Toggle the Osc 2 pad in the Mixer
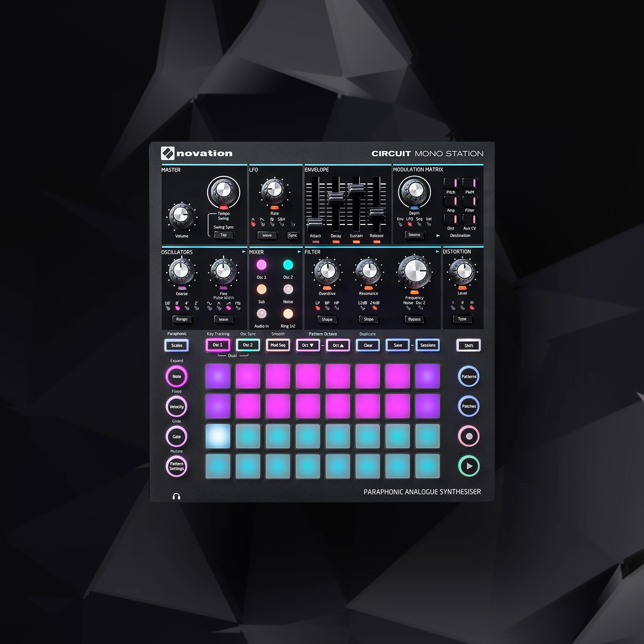Viewport: 644px width, 644px height. coord(288,265)
